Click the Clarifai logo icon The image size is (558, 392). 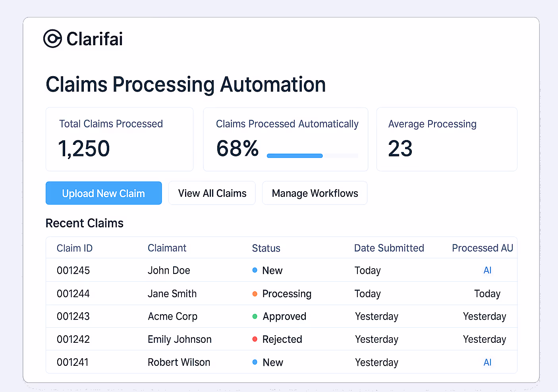[52, 38]
